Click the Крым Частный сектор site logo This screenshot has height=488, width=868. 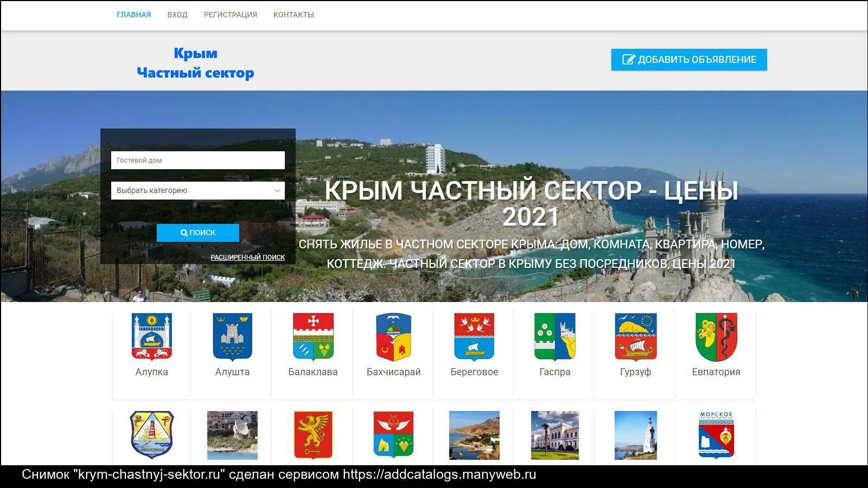pos(195,63)
